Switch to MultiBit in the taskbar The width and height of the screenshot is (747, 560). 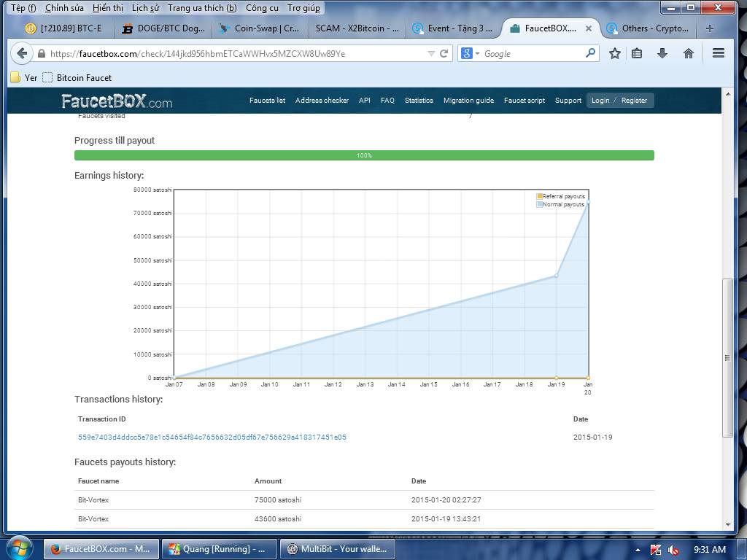tap(338, 549)
